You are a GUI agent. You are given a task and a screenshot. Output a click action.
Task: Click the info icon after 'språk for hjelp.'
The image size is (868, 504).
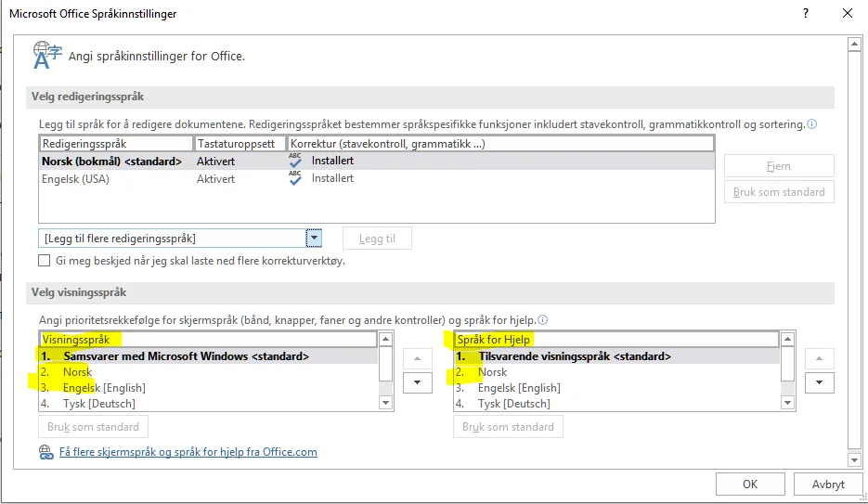[x=542, y=320]
